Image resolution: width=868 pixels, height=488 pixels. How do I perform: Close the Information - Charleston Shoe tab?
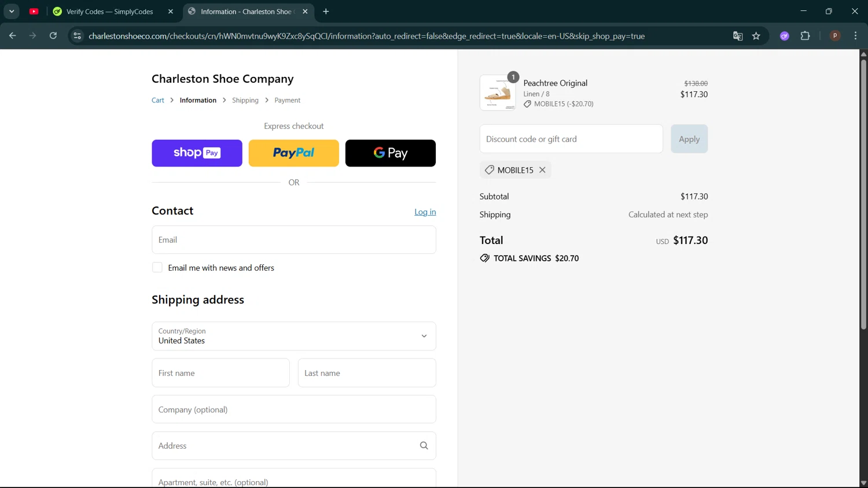305,12
